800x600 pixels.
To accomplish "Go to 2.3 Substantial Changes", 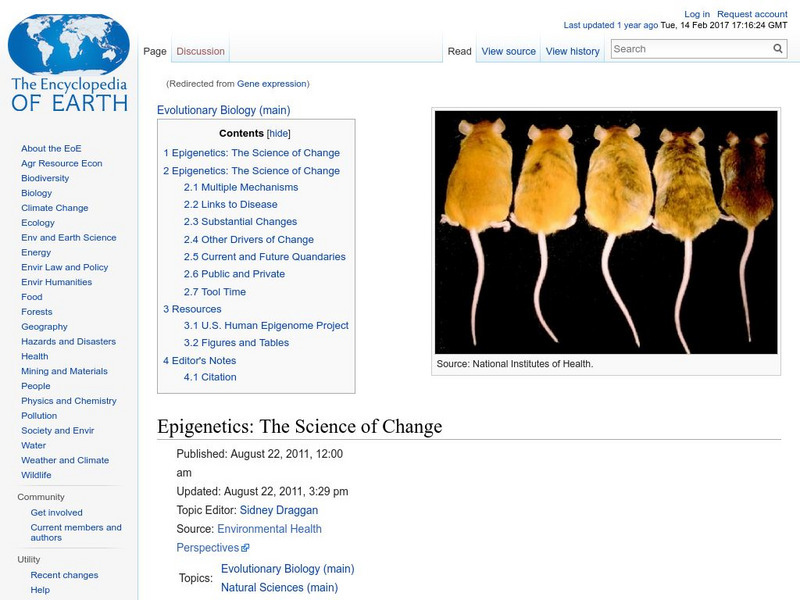I will point(240,222).
